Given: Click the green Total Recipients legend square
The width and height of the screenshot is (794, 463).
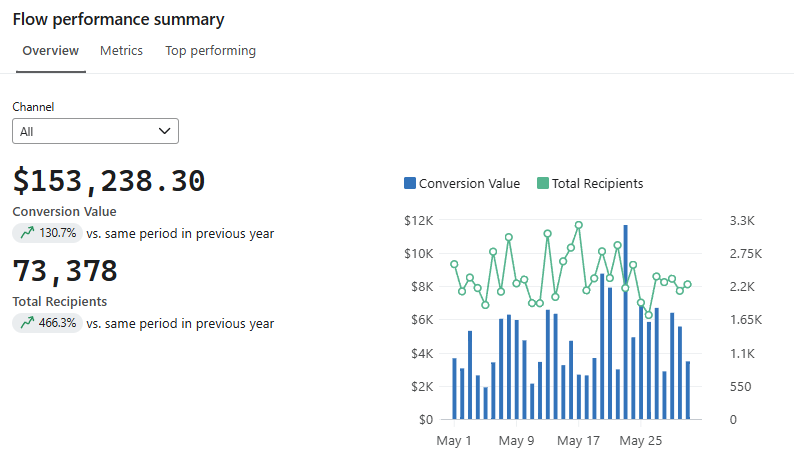Looking at the screenshot, I should [543, 183].
